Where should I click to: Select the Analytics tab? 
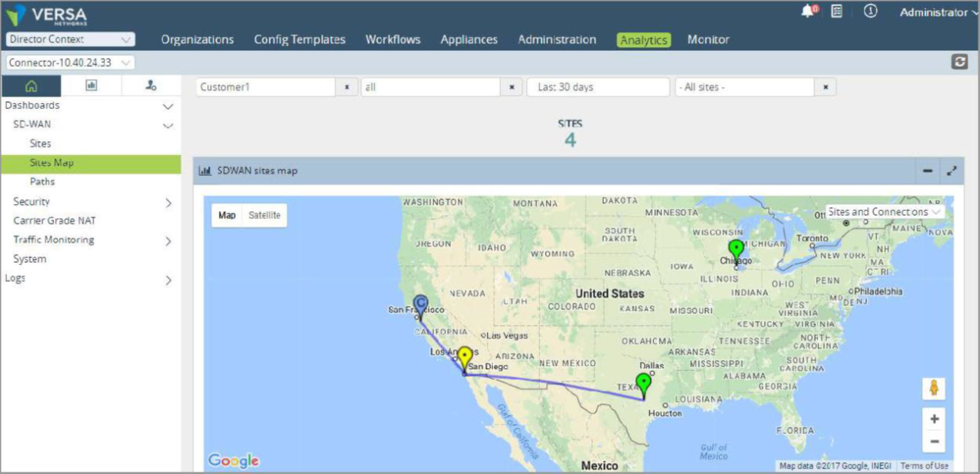pyautogui.click(x=644, y=40)
